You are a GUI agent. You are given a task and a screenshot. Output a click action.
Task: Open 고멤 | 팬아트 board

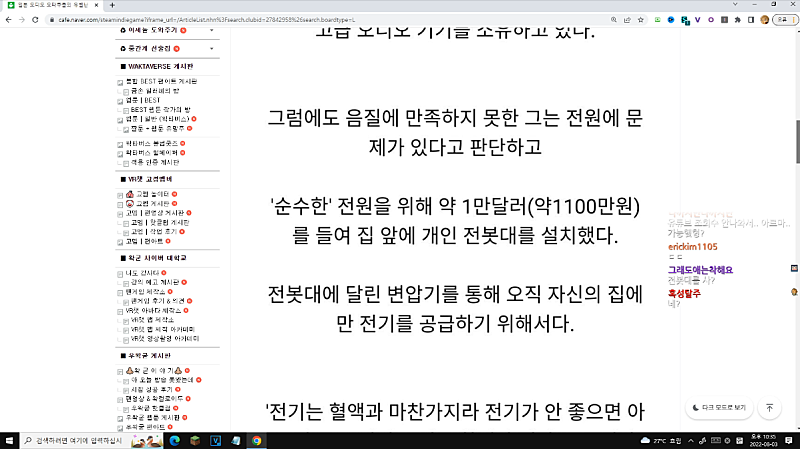pos(144,241)
